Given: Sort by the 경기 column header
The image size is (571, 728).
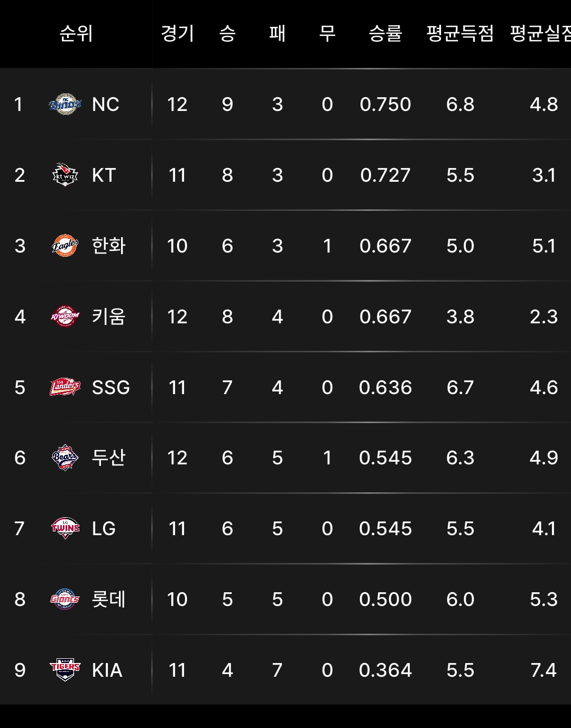Looking at the screenshot, I should click(177, 34).
